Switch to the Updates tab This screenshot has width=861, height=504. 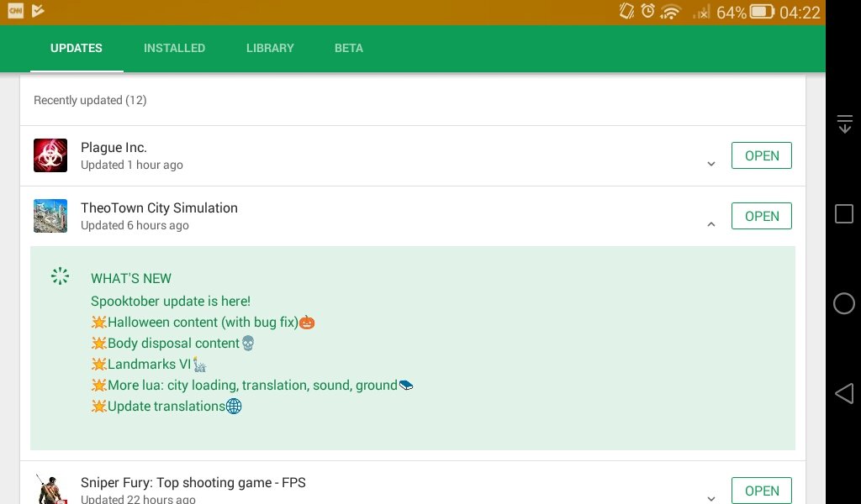(77, 48)
